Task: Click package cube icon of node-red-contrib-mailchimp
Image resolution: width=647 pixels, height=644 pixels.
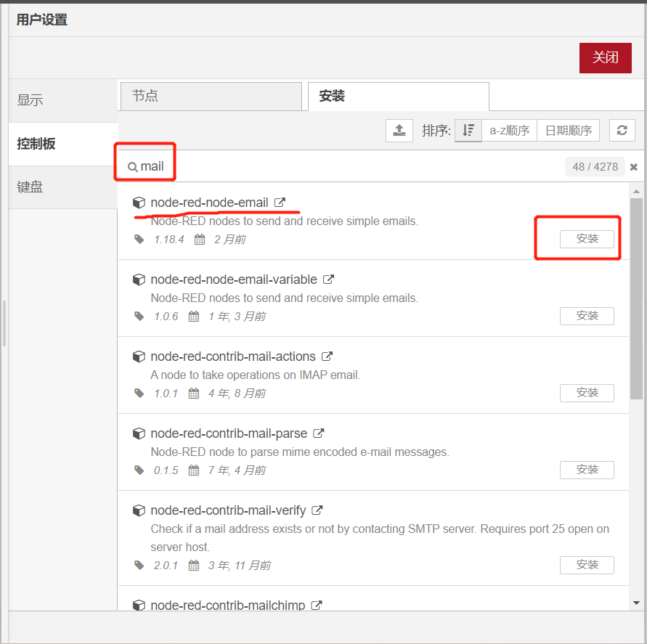Action: (139, 606)
